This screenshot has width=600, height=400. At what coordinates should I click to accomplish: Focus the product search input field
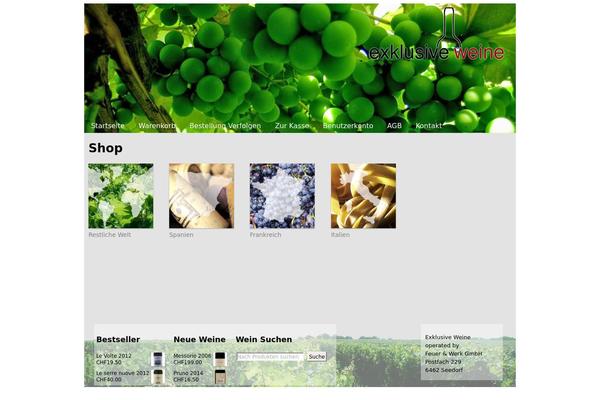click(x=271, y=356)
